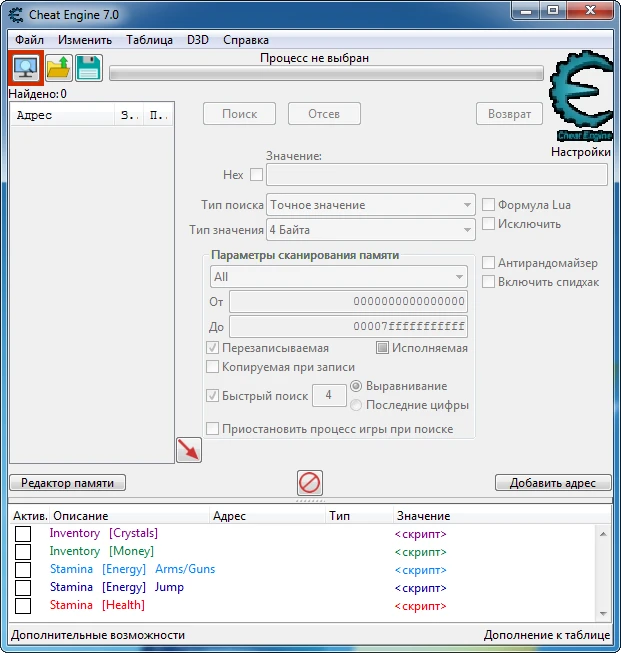Minimize the Cheat Engine window
This screenshot has height=653, width=621.
526,11
